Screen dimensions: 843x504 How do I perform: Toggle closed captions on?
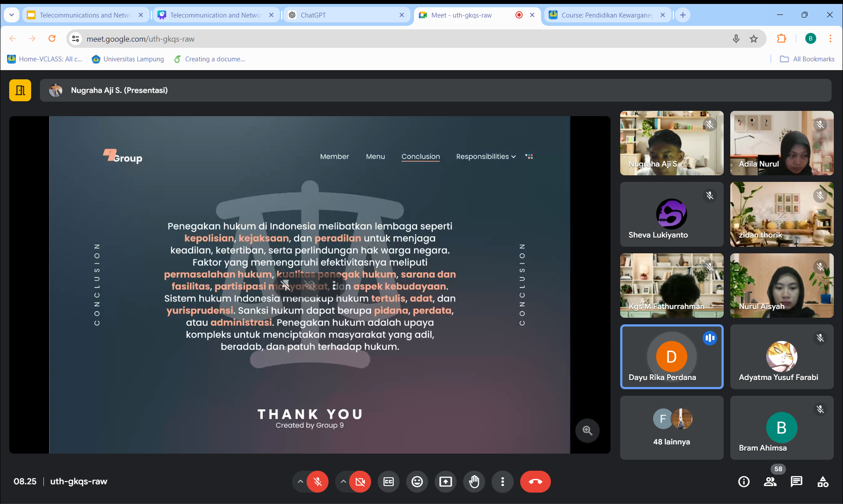(x=389, y=482)
